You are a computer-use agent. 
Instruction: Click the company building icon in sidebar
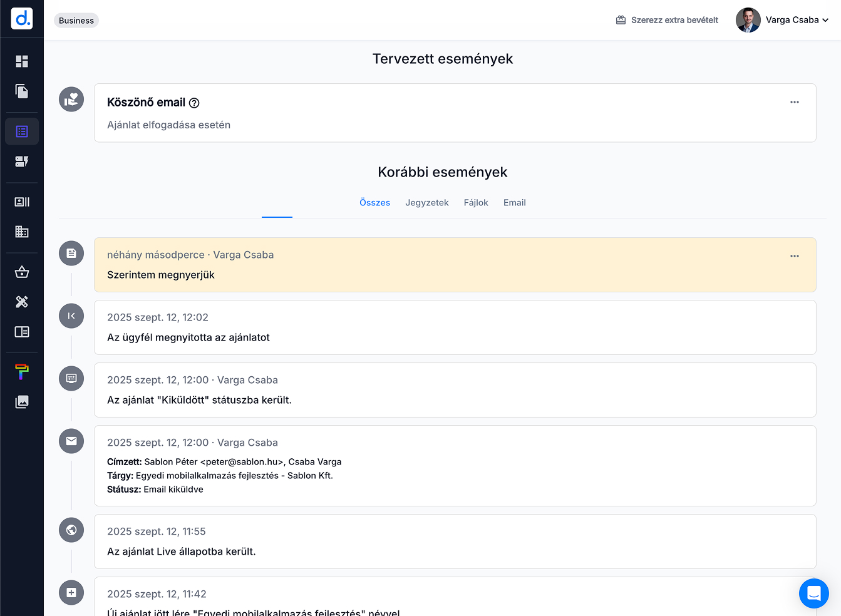pyautogui.click(x=22, y=232)
